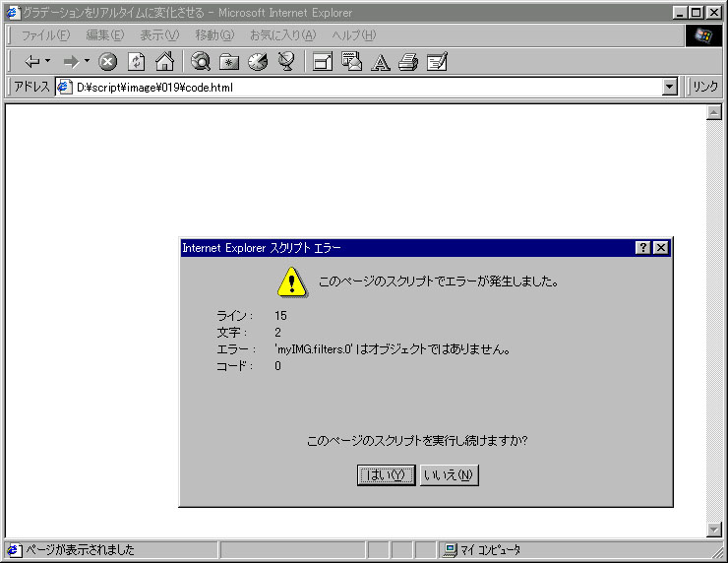Image resolution: width=728 pixels, height=563 pixels.
Task: Click the error text 'myIMG.filters.0'
Action: pos(315,349)
